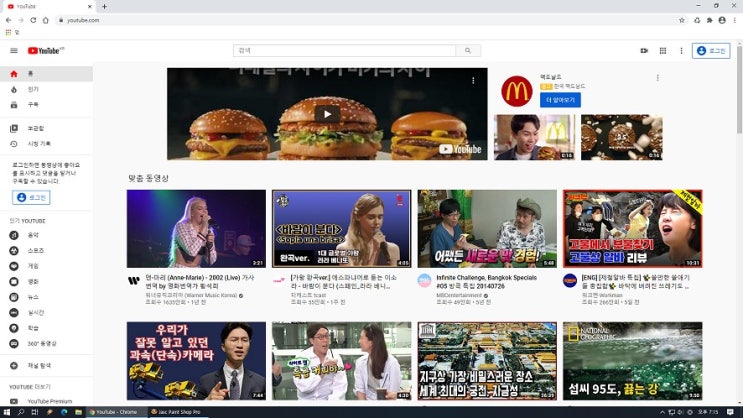Click the McDonald's channel logo
Viewport: 743px width, 418px height.
pyautogui.click(x=516, y=91)
